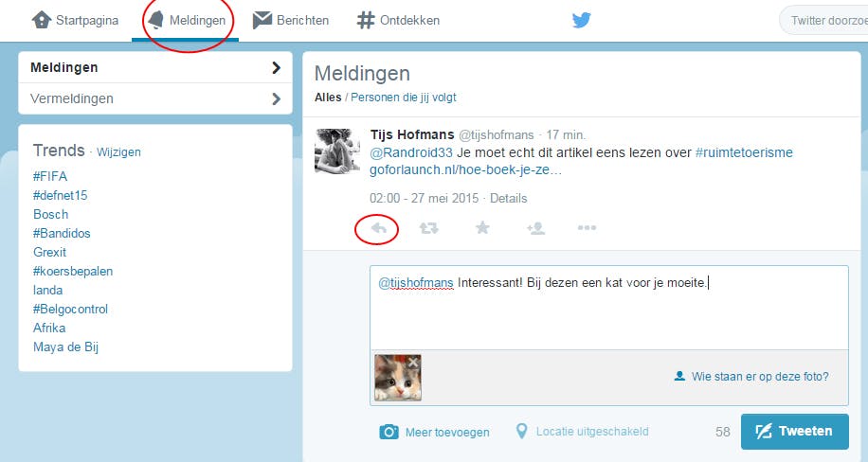The image size is (868, 462).
Task: Open the Berichten tab
Action: tap(291, 21)
